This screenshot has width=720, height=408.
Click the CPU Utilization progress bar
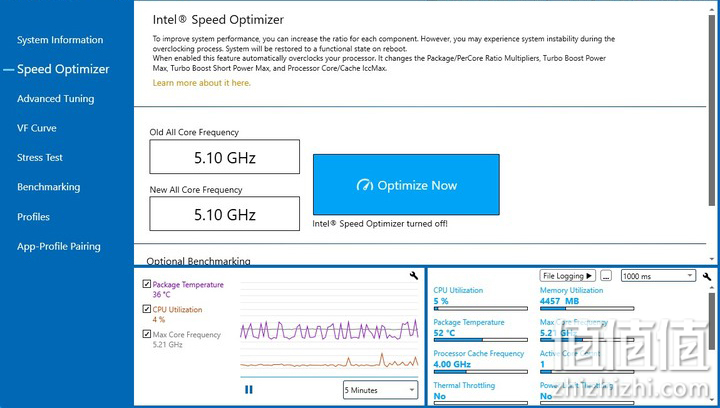point(481,309)
